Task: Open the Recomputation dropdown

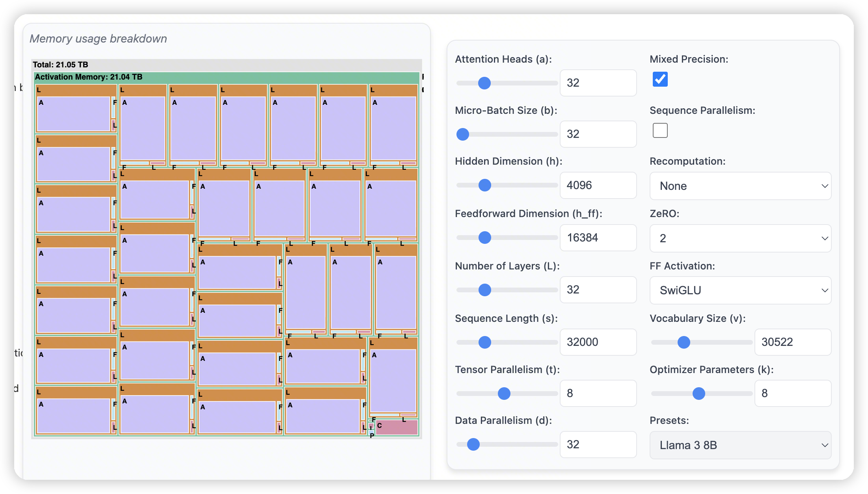Action: pyautogui.click(x=740, y=186)
